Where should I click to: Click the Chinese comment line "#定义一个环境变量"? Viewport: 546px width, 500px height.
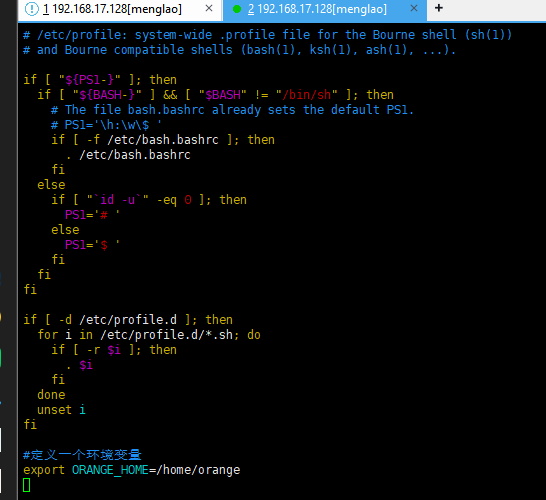click(82, 455)
